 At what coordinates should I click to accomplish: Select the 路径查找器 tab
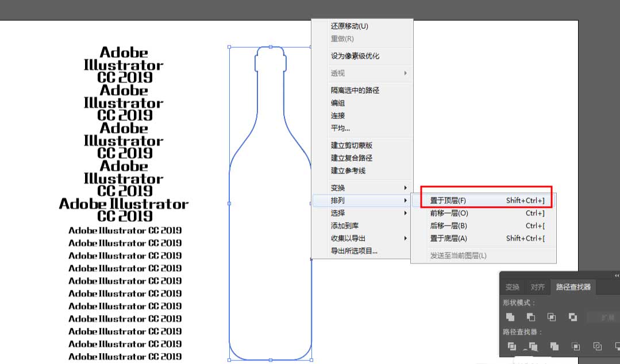click(x=573, y=287)
